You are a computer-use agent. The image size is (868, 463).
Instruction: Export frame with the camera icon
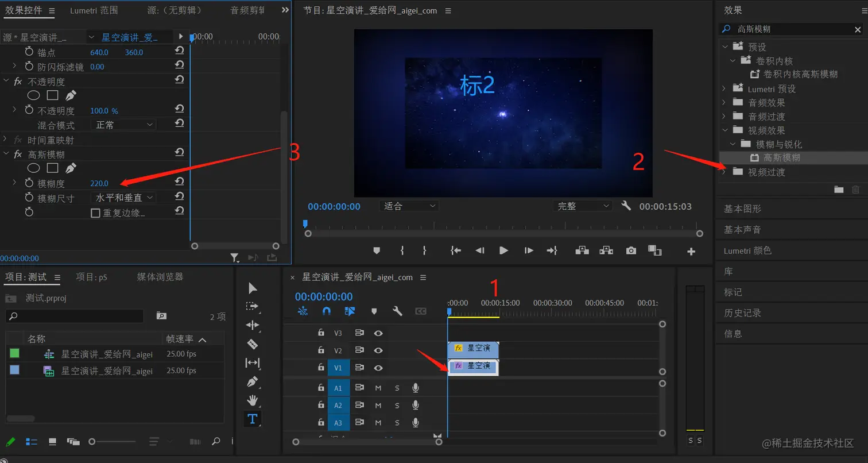(x=631, y=250)
